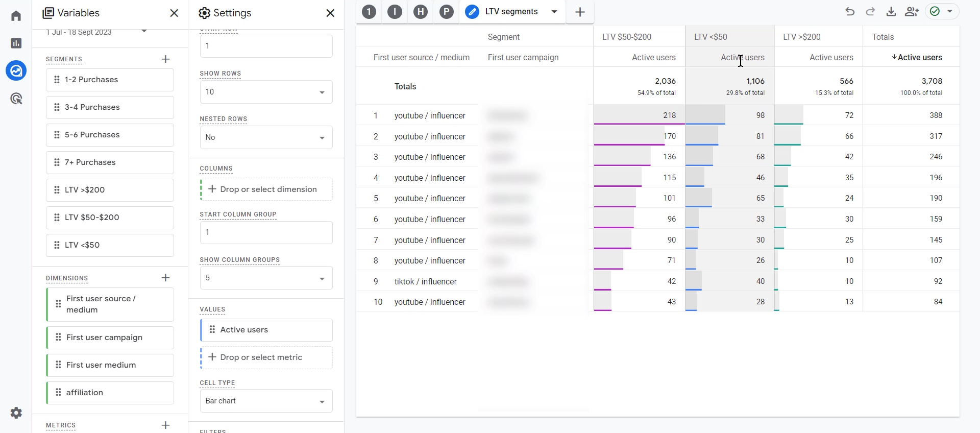980x433 pixels.
Task: Add a new dimension with plus icon
Action: click(x=165, y=278)
